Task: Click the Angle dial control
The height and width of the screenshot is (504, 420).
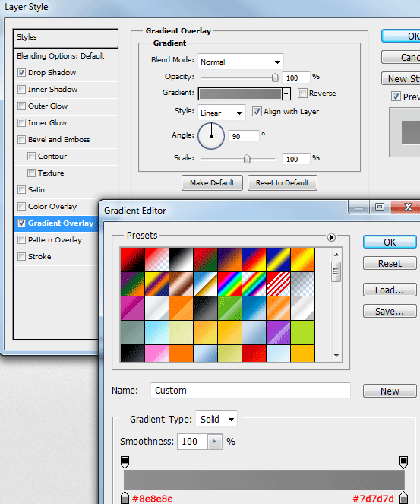Action: (211, 136)
